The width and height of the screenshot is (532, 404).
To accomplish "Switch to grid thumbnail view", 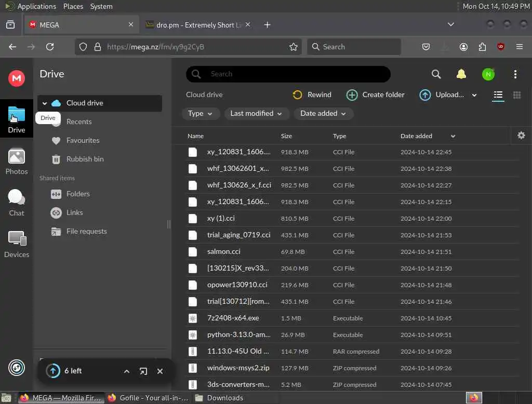I will click(x=516, y=95).
